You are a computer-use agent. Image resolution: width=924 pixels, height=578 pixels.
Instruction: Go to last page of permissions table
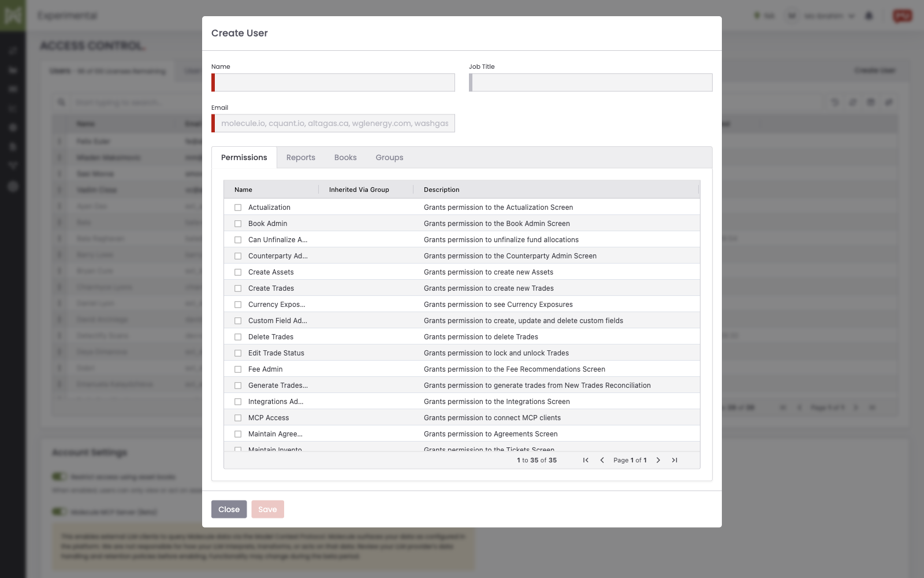coord(674,460)
